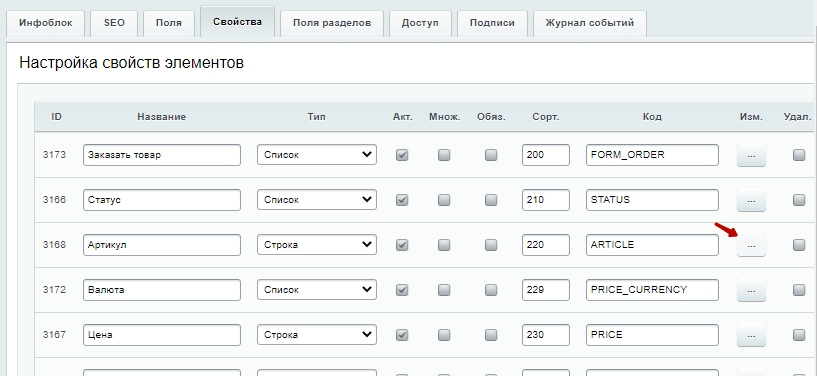Mark Заказать товар as required

(x=491, y=155)
